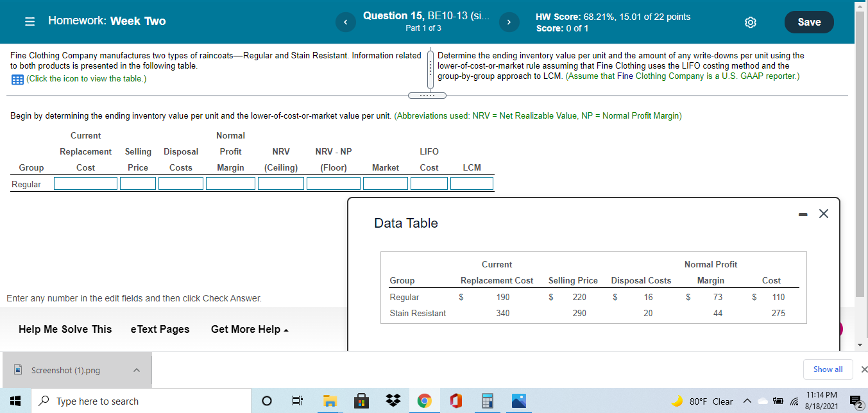Click the Save button
Viewport: 868px width, 413px height.
pos(809,21)
